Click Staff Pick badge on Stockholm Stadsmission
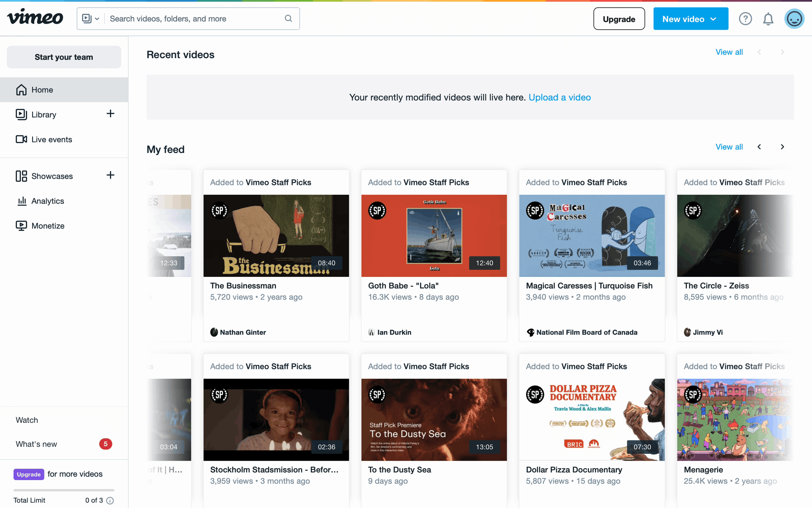Image resolution: width=812 pixels, height=508 pixels. 219,395
